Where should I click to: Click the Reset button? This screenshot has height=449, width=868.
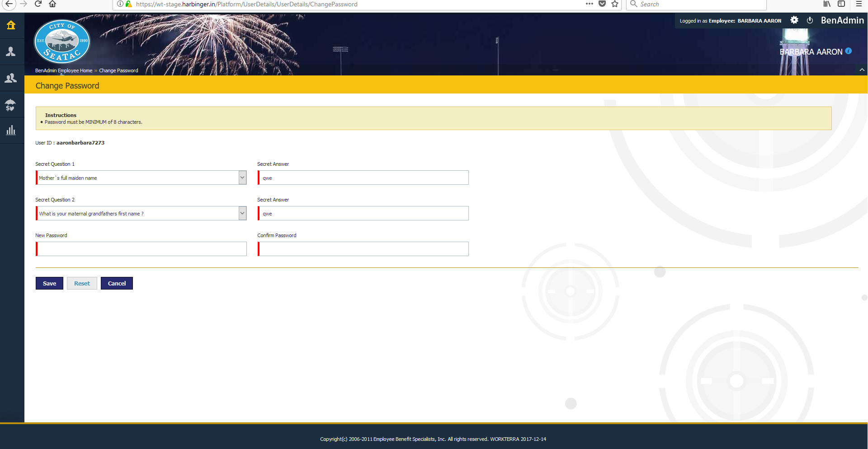[x=81, y=283]
